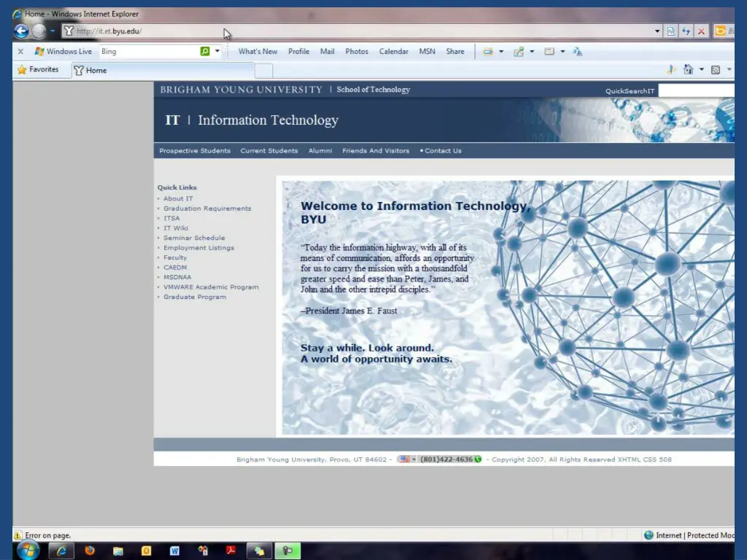
Task: Open Prospective Students navigation item
Action: tap(195, 150)
